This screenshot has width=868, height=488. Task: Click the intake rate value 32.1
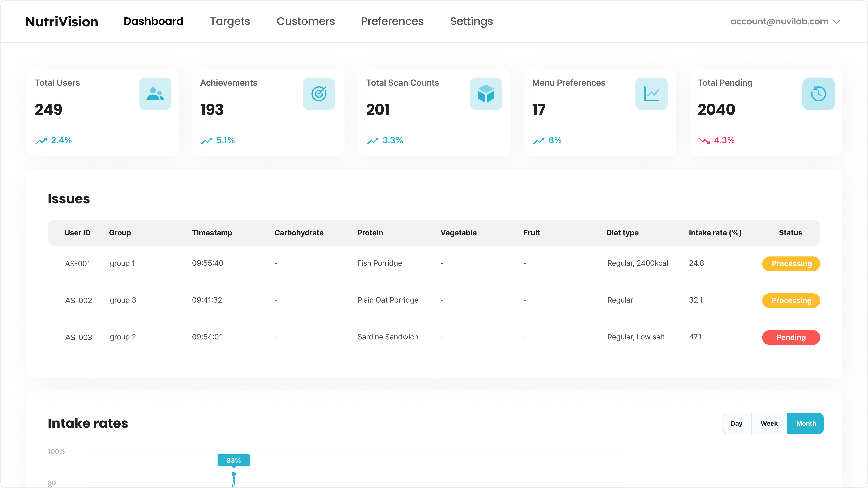[696, 300]
